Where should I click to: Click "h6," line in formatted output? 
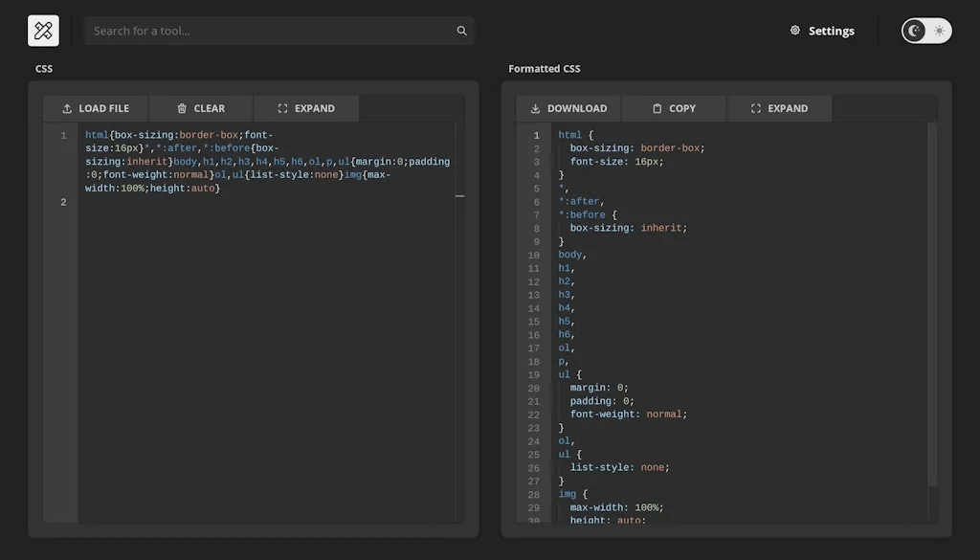(567, 334)
